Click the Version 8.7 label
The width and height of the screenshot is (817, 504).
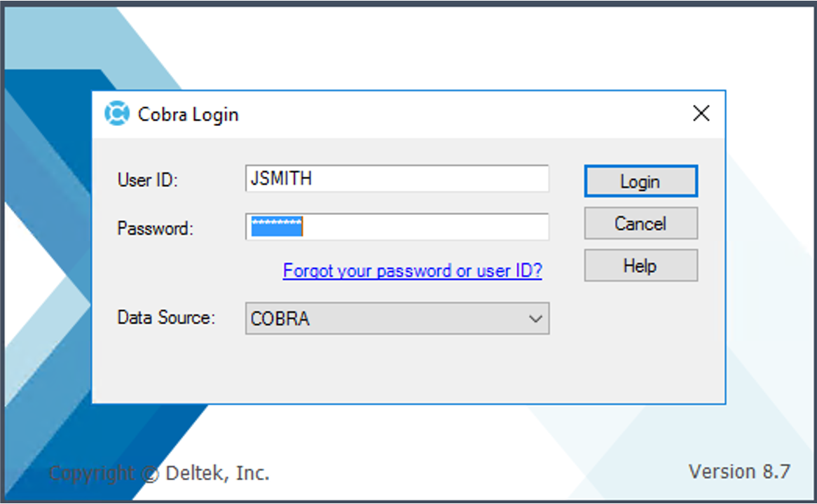point(740,471)
